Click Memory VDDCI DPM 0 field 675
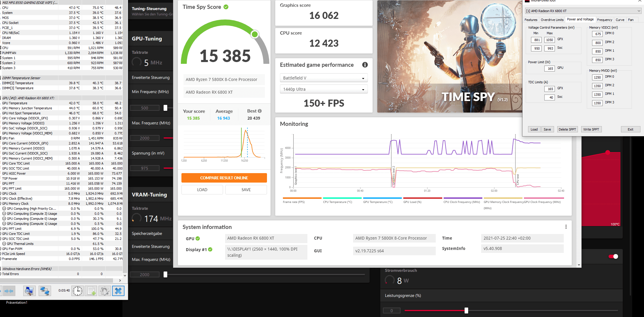644x317 pixels. pyautogui.click(x=597, y=34)
